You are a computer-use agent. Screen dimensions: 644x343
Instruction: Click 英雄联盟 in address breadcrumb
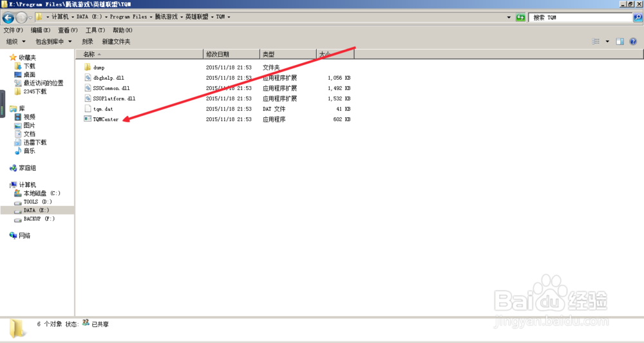pos(196,17)
